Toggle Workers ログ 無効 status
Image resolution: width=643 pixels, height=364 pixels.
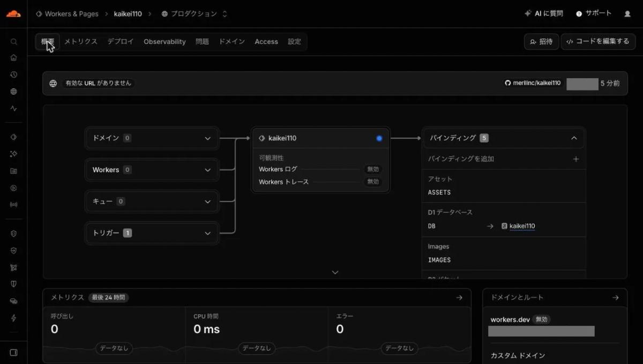[372, 169]
